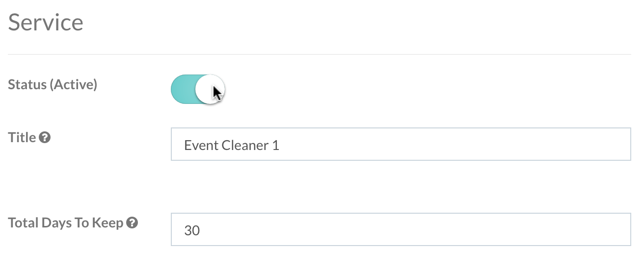
Task: Select the Status (Active) label
Action: click(x=53, y=85)
